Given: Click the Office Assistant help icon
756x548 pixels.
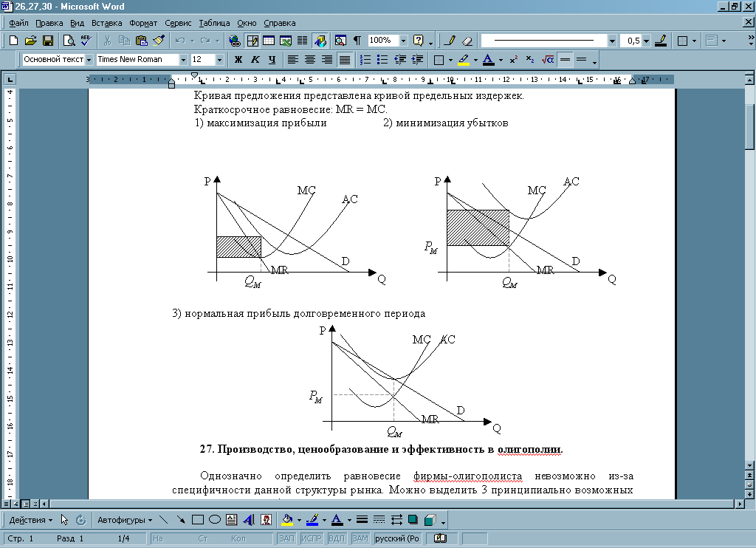Looking at the screenshot, I should [x=419, y=41].
